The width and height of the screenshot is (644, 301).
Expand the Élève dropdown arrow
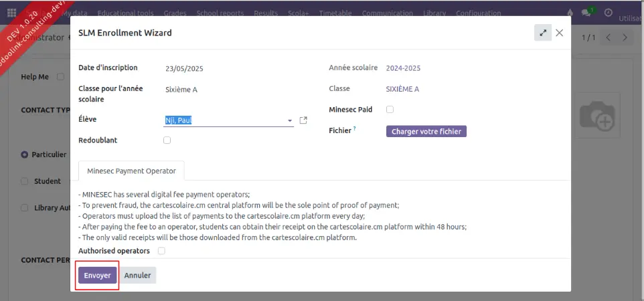coord(290,121)
